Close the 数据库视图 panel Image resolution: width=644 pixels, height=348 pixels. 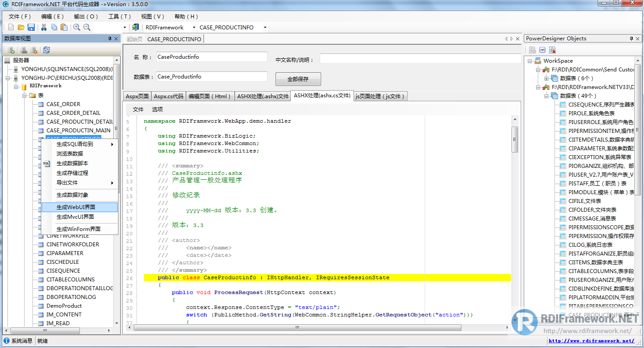tap(116, 39)
